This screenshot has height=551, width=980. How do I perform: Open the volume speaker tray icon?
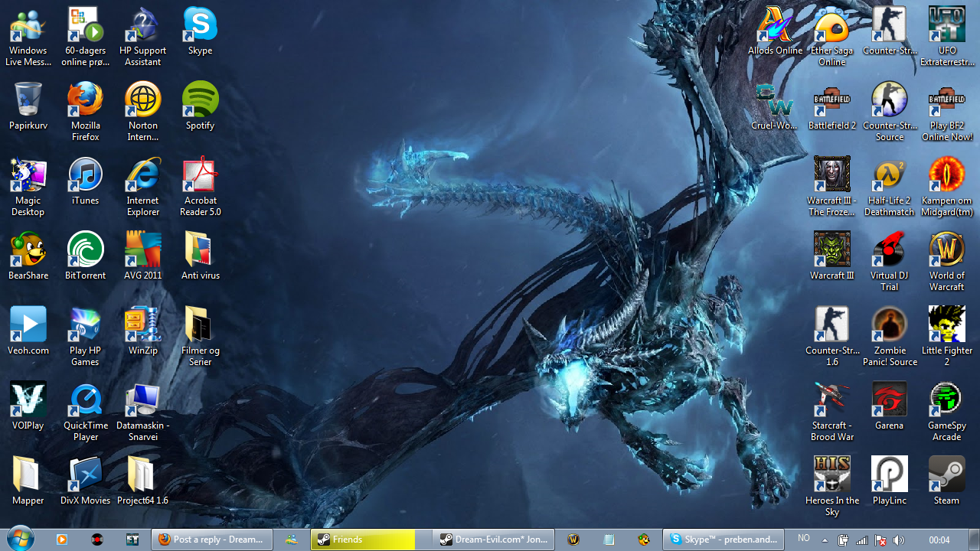(898, 540)
